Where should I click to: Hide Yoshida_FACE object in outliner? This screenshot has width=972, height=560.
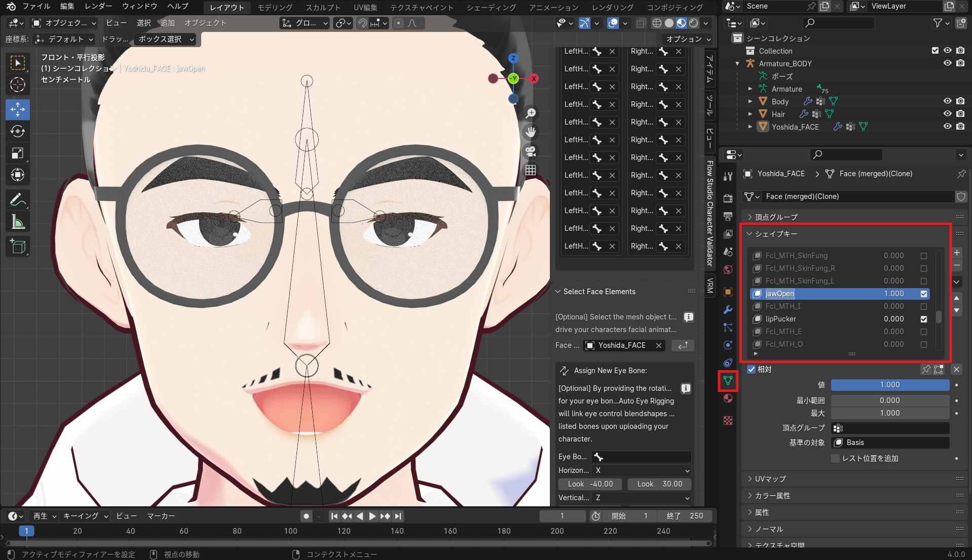[x=947, y=127]
